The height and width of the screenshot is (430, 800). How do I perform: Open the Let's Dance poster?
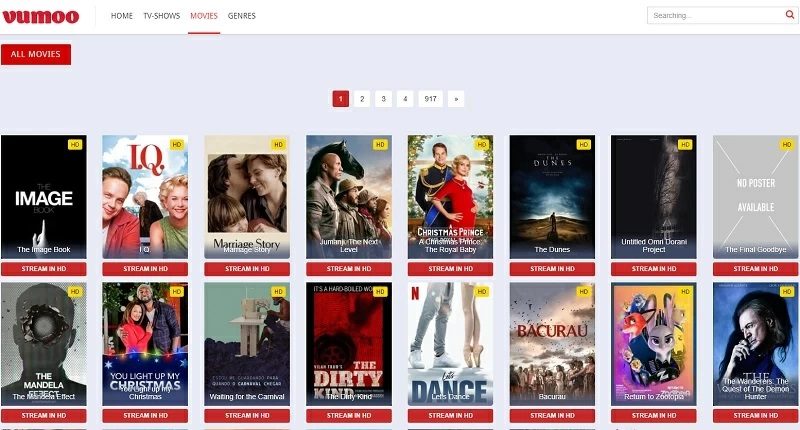pyautogui.click(x=451, y=344)
